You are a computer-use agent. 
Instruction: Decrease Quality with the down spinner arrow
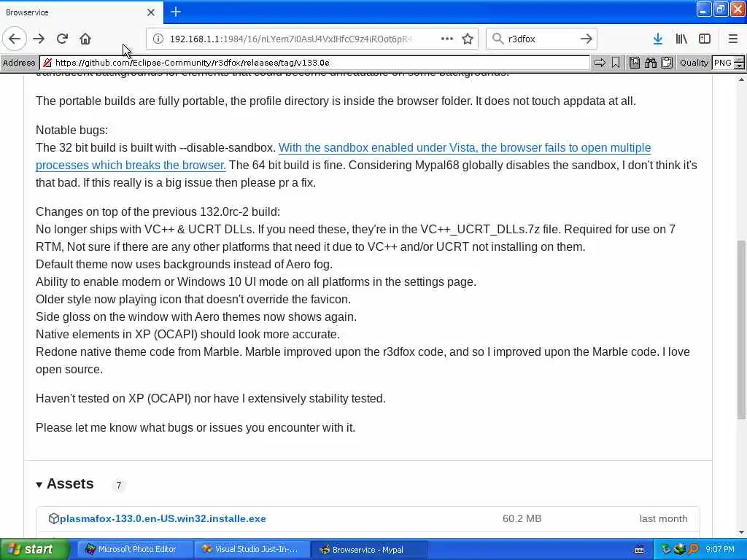click(x=739, y=66)
